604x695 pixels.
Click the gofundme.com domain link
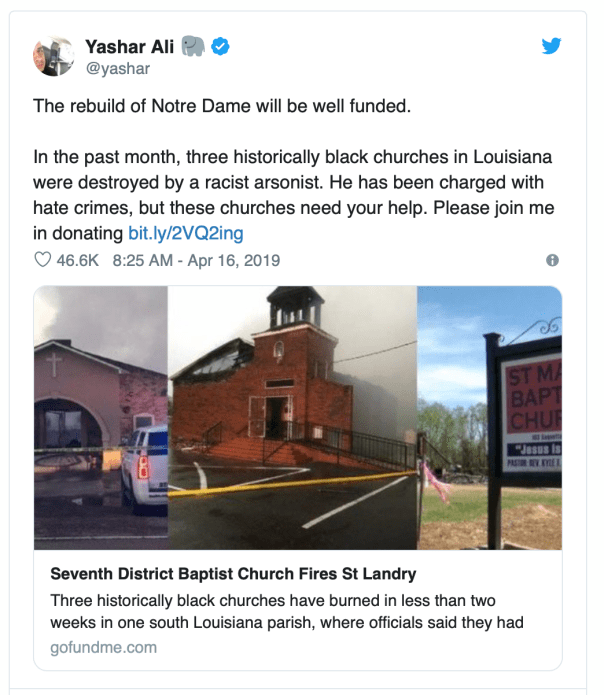pyautogui.click(x=103, y=647)
